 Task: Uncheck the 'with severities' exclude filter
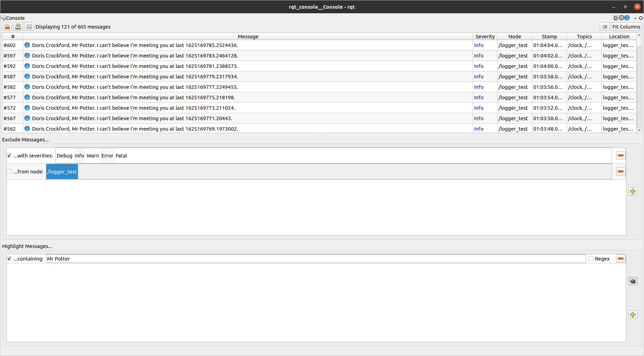tap(9, 156)
